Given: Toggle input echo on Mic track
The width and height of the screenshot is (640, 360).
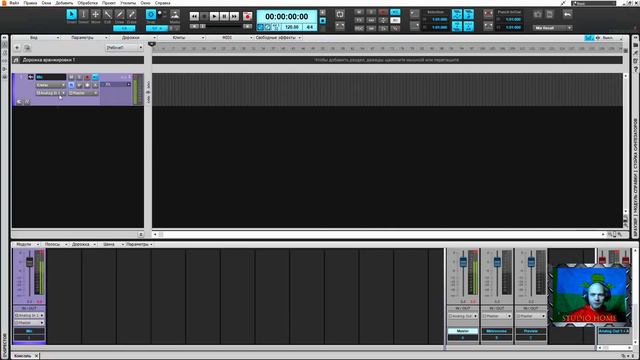Looking at the screenshot, I should [95, 77].
